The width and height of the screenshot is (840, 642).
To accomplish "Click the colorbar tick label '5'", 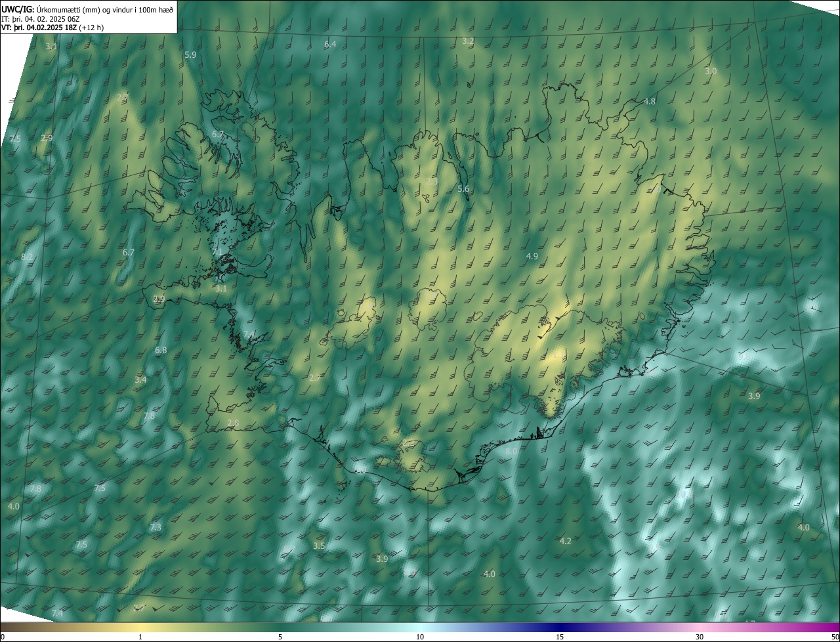I will pos(280,637).
